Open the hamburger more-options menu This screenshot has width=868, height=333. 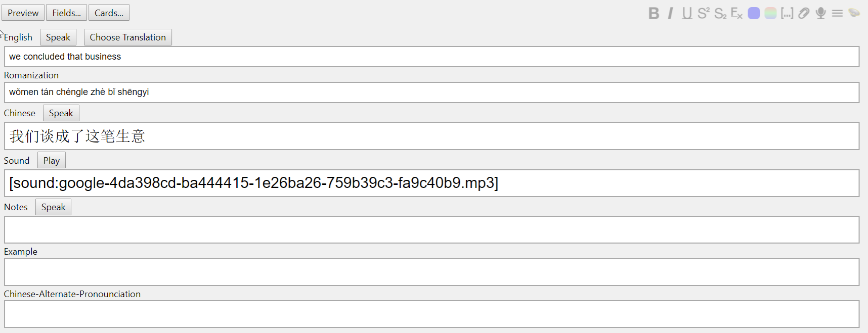[837, 13]
